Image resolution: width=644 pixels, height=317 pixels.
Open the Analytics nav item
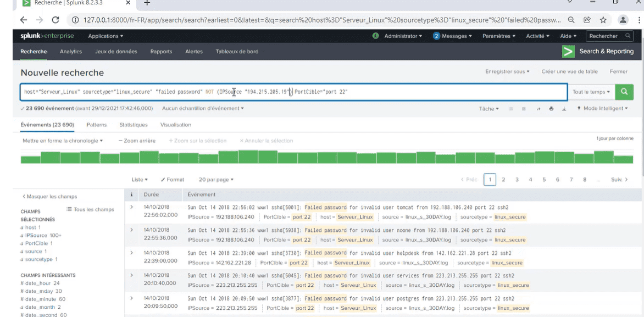(x=71, y=51)
